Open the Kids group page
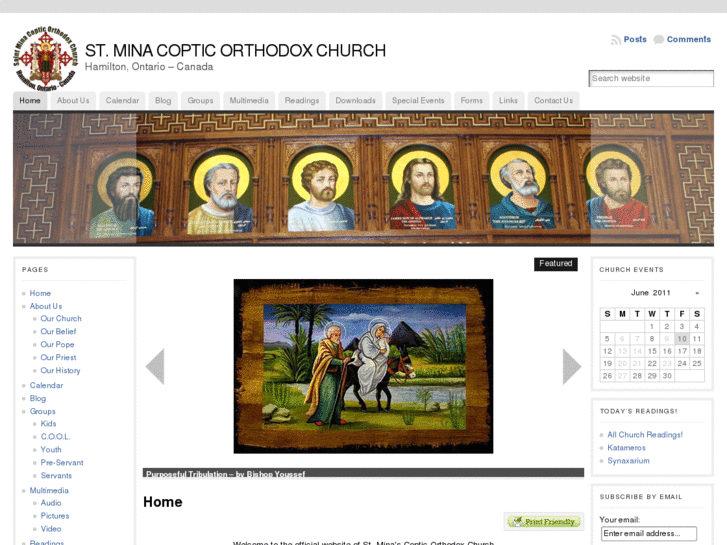The height and width of the screenshot is (545, 727). point(48,423)
